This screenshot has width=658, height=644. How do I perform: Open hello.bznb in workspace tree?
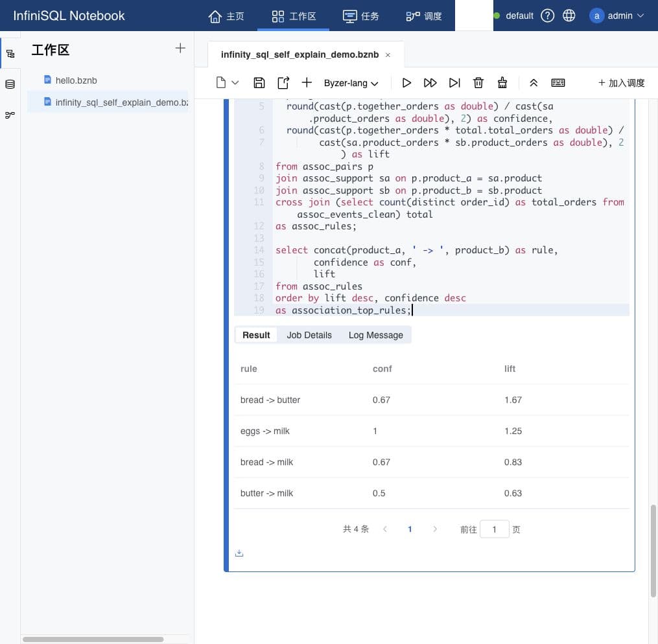[x=76, y=80]
